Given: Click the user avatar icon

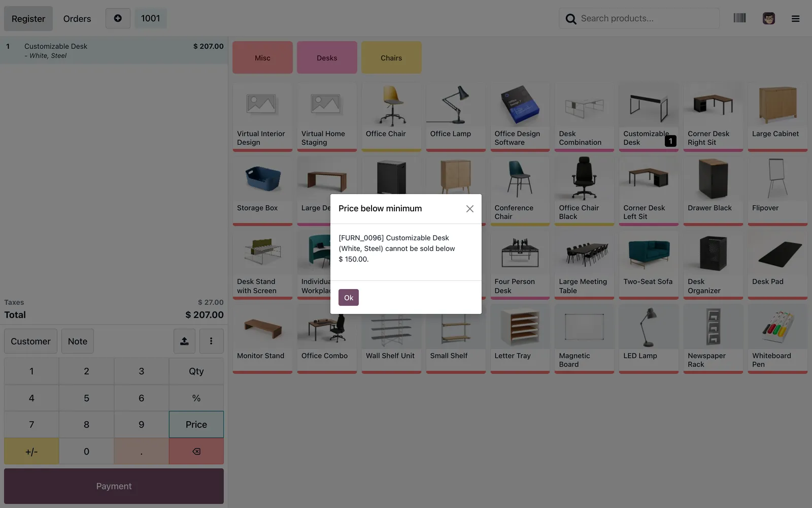Looking at the screenshot, I should coord(768,18).
